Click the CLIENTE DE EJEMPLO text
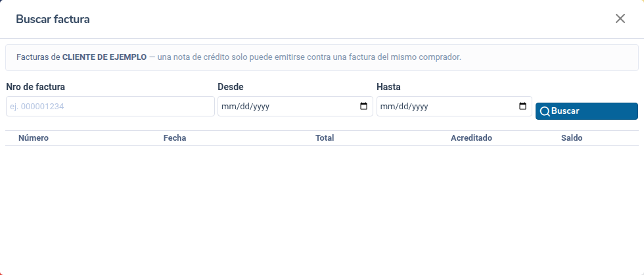The height and width of the screenshot is (275, 644). 104,57
